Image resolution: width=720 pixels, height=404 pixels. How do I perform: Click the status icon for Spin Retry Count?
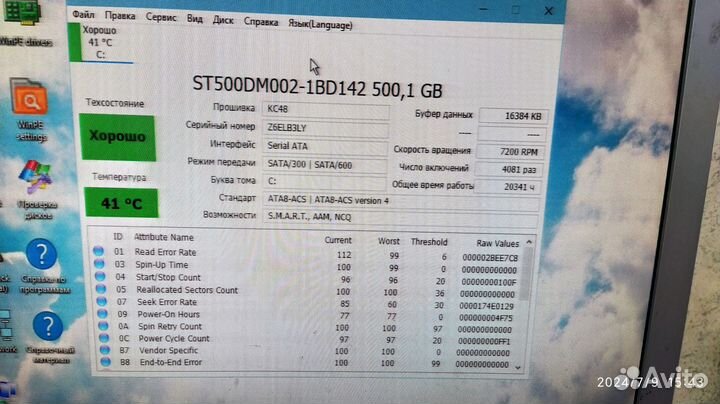pos(103,325)
